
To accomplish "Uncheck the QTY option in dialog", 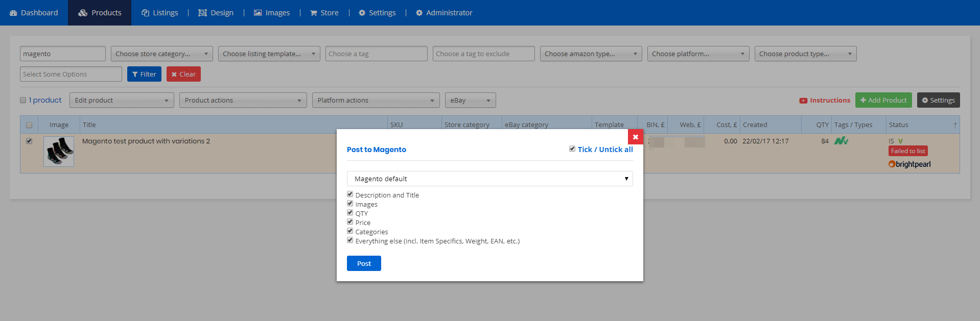I will point(350,213).
